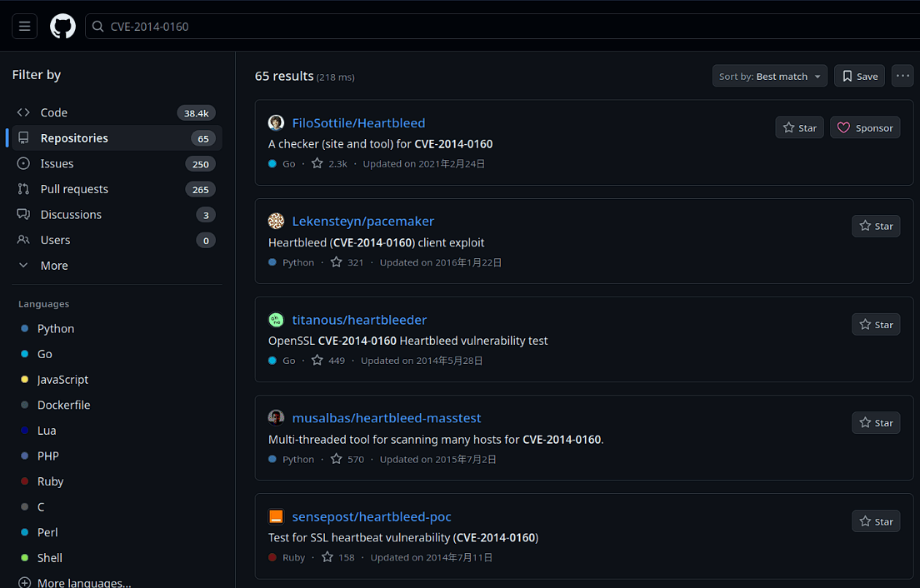Click the Discussions speech bubble icon

pyautogui.click(x=23, y=215)
